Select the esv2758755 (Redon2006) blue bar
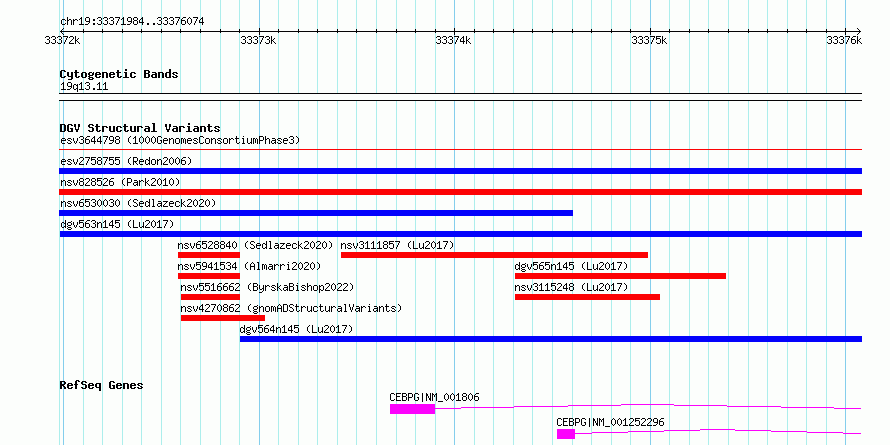Image resolution: width=890 pixels, height=445 pixels. click(460, 171)
